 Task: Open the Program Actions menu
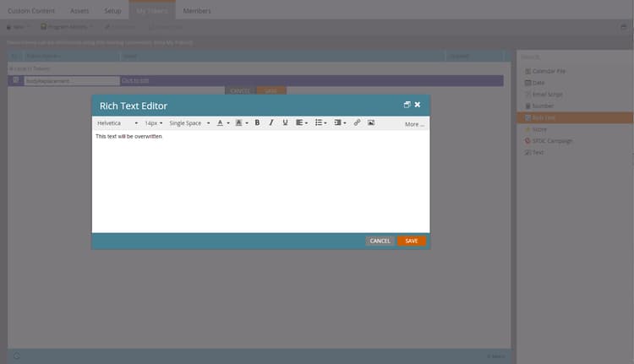[x=67, y=27]
